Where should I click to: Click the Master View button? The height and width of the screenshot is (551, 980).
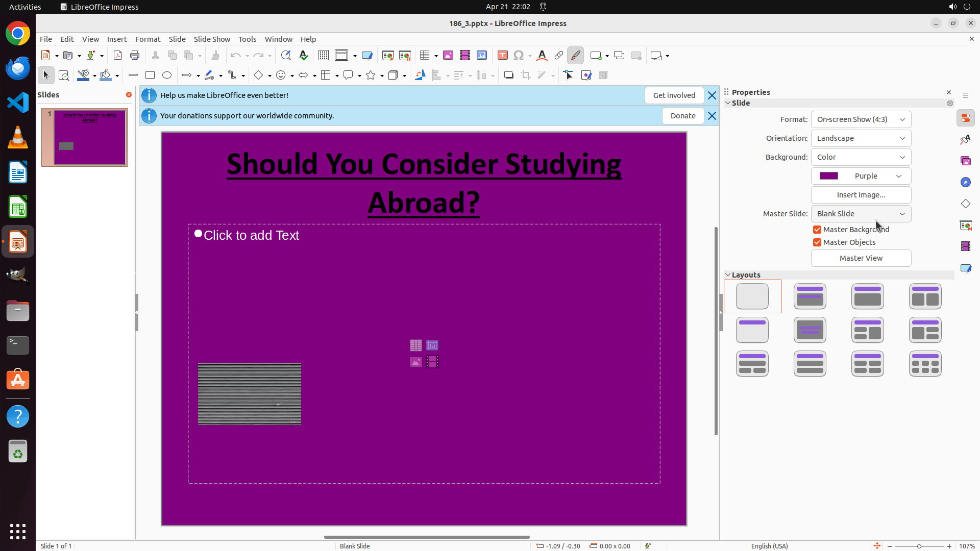tap(861, 258)
